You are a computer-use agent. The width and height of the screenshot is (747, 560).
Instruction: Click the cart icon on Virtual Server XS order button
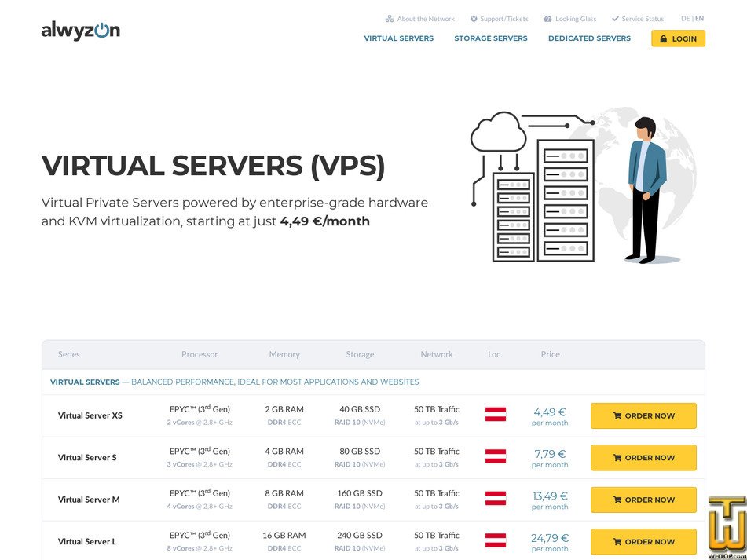coord(617,415)
